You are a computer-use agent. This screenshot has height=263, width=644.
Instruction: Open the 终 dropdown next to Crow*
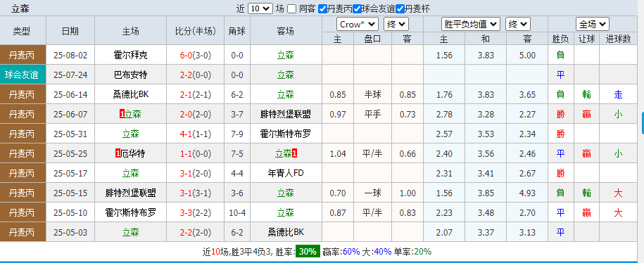(x=396, y=24)
